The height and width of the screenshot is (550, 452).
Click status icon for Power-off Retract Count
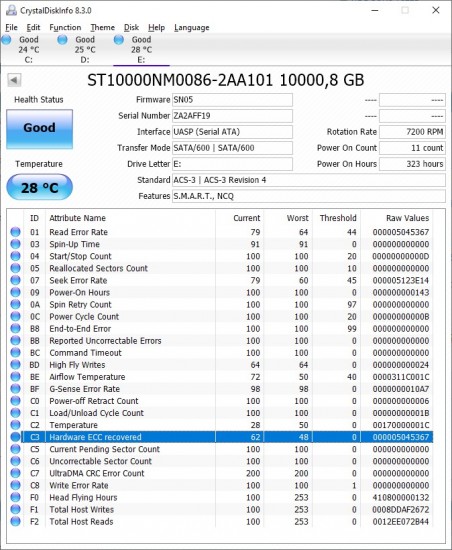coord(15,401)
